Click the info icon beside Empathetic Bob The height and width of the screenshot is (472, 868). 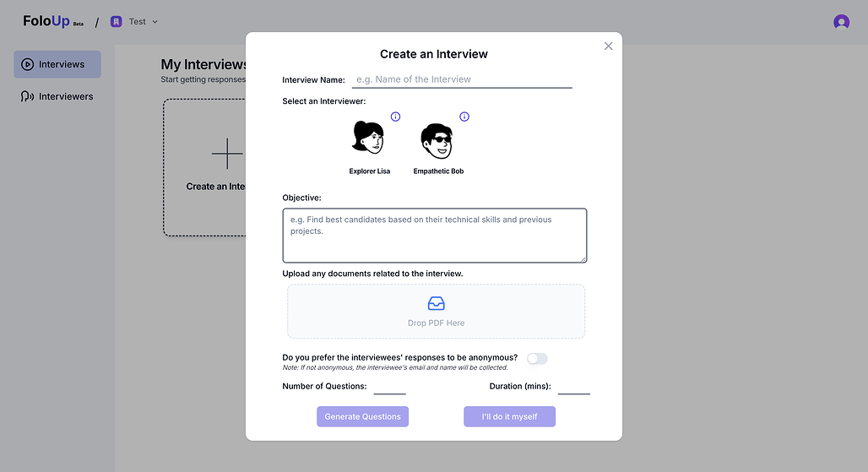tap(464, 117)
